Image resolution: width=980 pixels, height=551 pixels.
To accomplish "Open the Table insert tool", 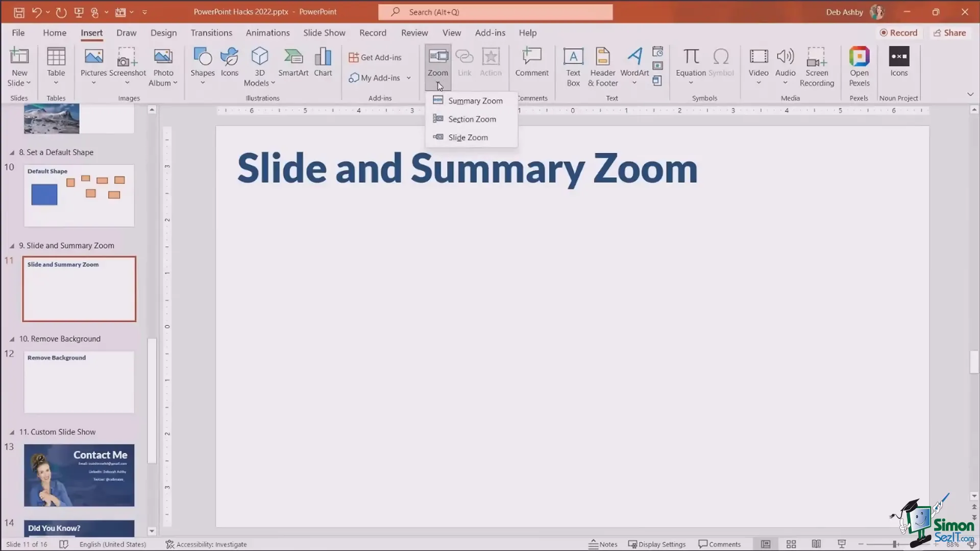I will pyautogui.click(x=56, y=67).
